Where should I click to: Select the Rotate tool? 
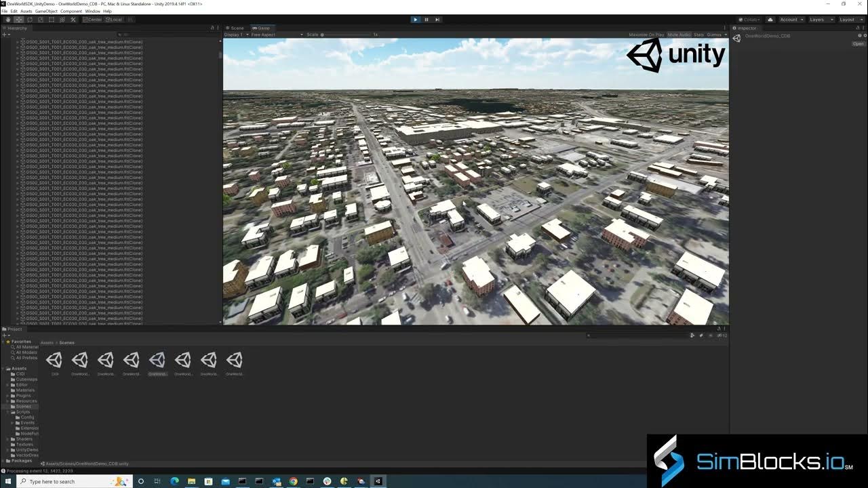click(x=30, y=19)
